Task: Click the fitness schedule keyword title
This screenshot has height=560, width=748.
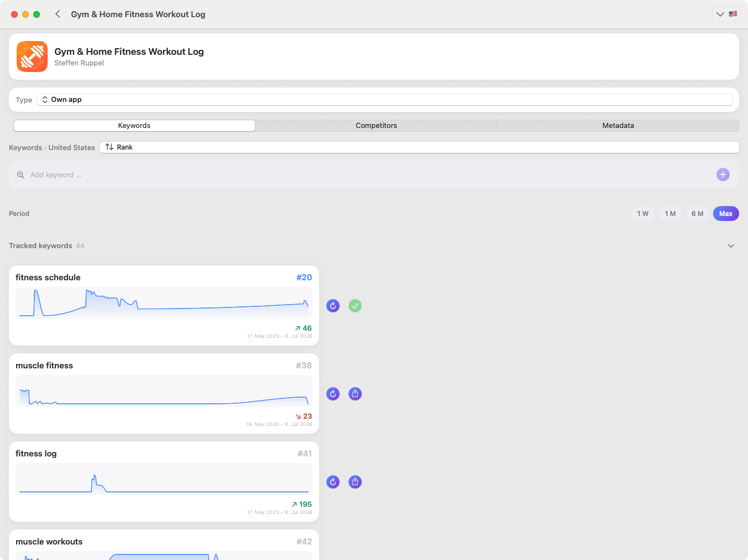Action: tap(48, 278)
